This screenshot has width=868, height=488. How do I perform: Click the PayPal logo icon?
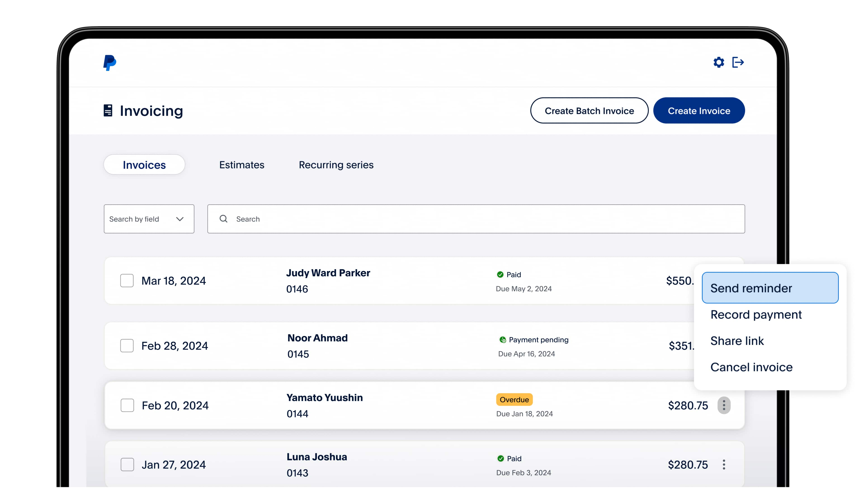(109, 63)
